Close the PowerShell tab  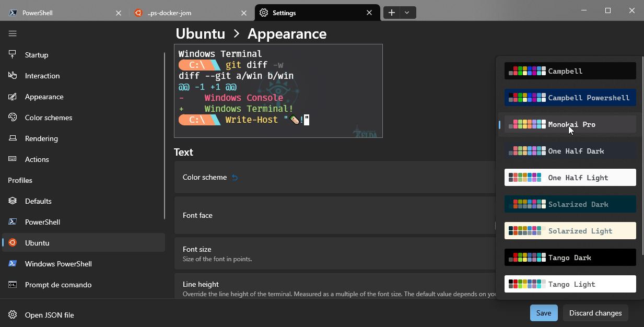(119, 13)
